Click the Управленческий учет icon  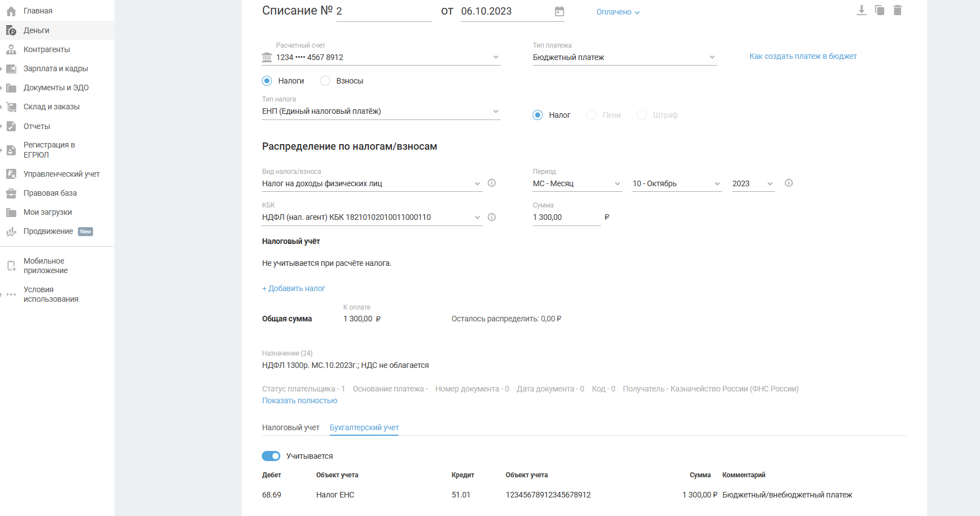(11, 174)
